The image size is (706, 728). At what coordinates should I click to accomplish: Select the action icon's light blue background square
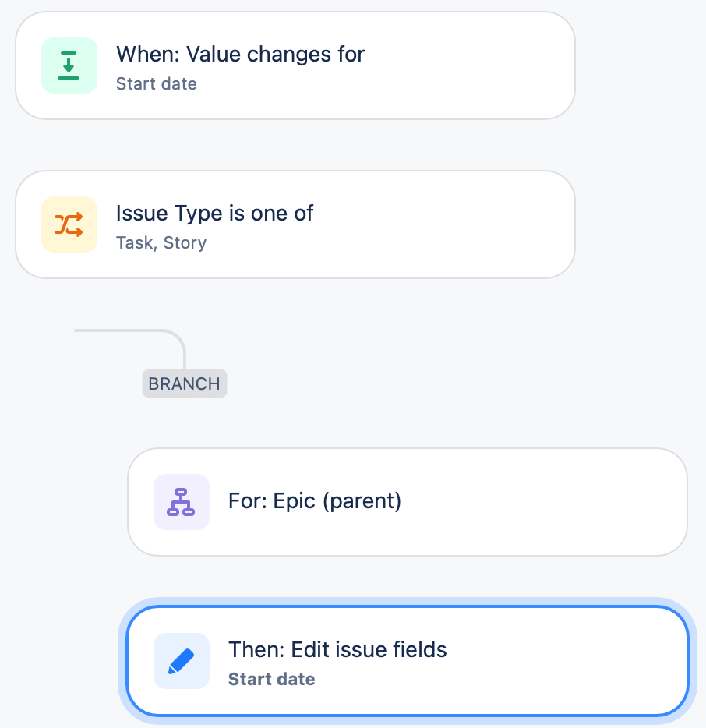pyautogui.click(x=181, y=661)
